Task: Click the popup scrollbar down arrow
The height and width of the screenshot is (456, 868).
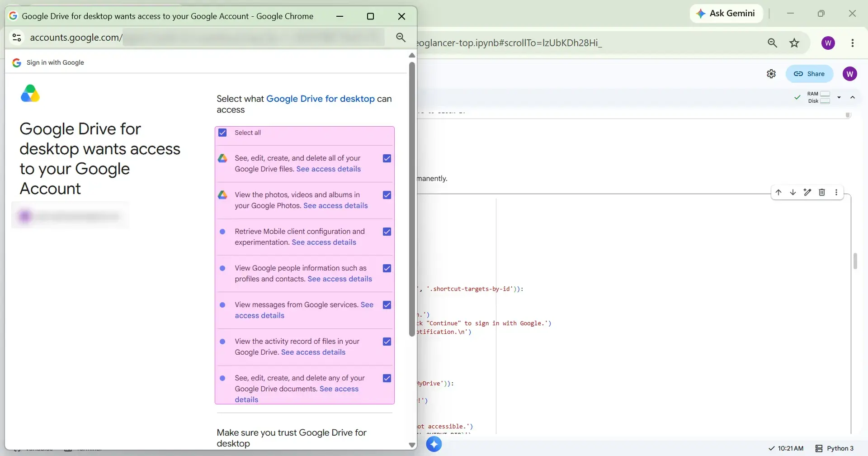Action: [x=412, y=445]
